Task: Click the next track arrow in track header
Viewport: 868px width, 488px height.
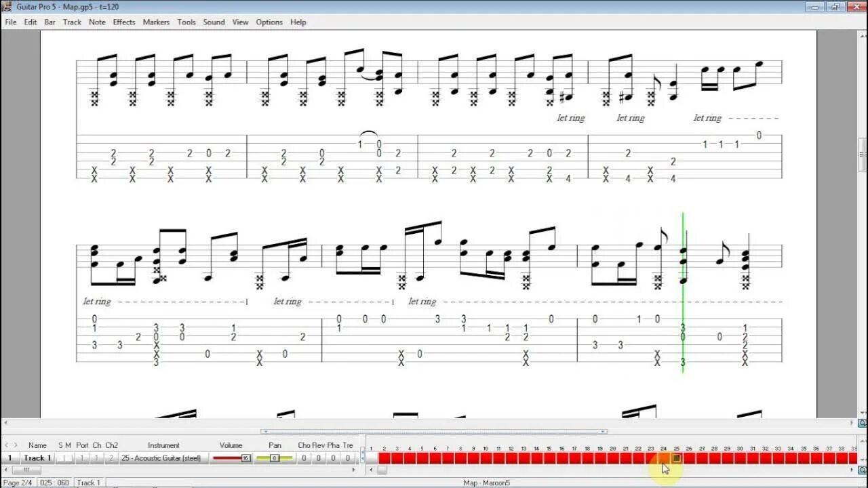Action: click(16, 445)
